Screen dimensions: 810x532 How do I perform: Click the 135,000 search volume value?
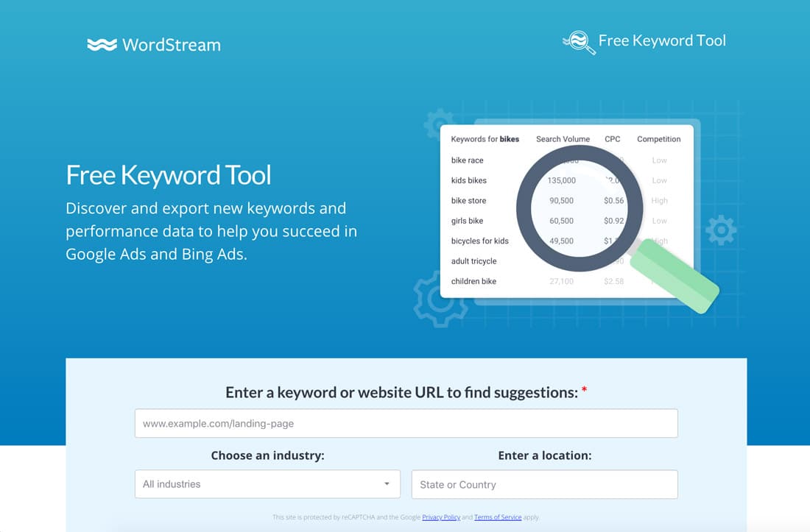562,180
